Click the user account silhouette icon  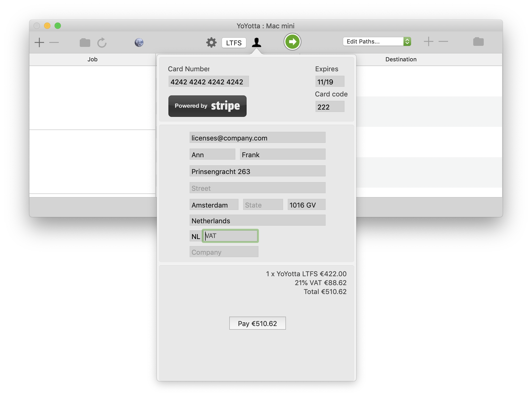[256, 42]
